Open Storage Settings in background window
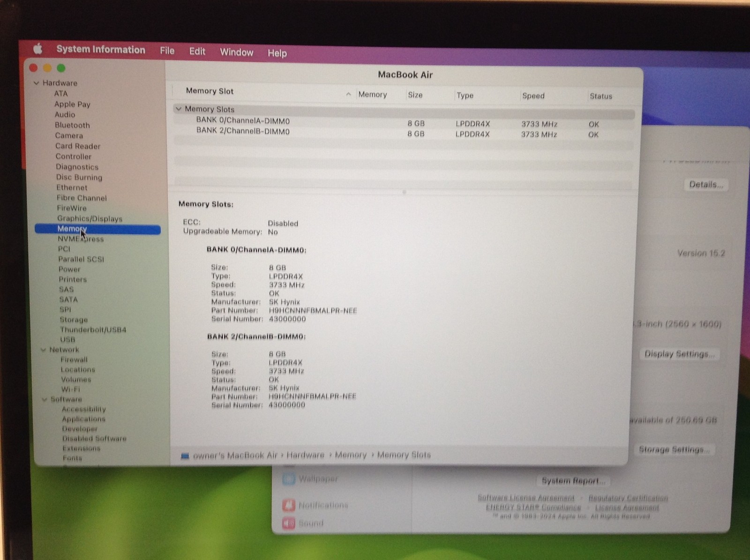Image resolution: width=750 pixels, height=560 pixels. [675, 450]
